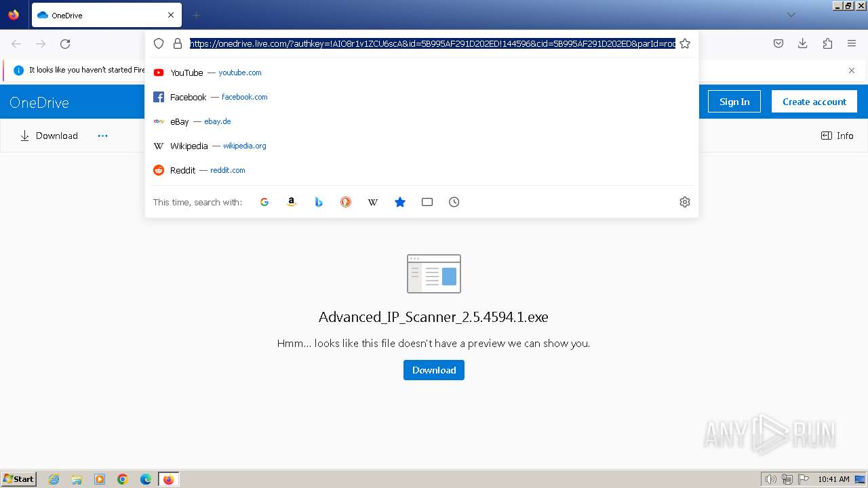868x488 pixels.
Task: Search within history using clock icon
Action: click(454, 202)
